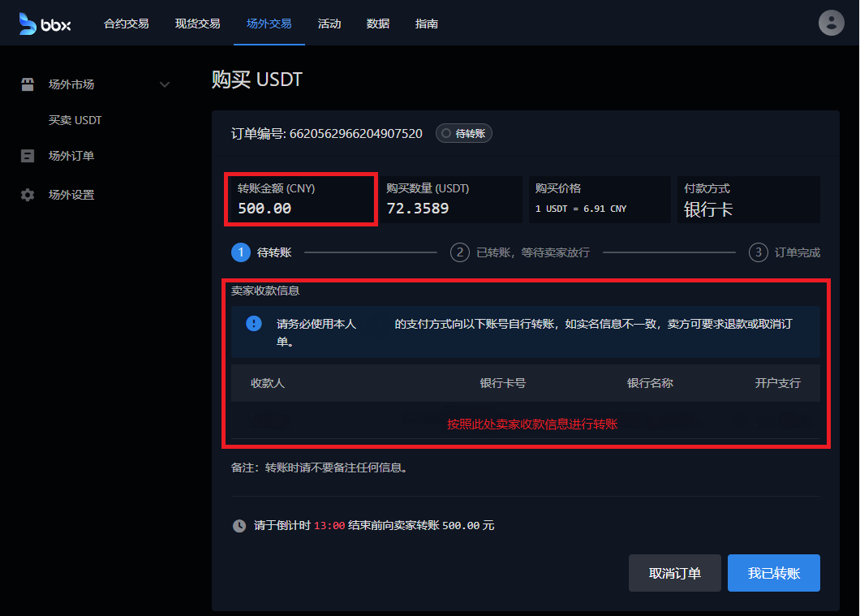
Task: Click step 2 circle icon
Action: click(x=460, y=252)
